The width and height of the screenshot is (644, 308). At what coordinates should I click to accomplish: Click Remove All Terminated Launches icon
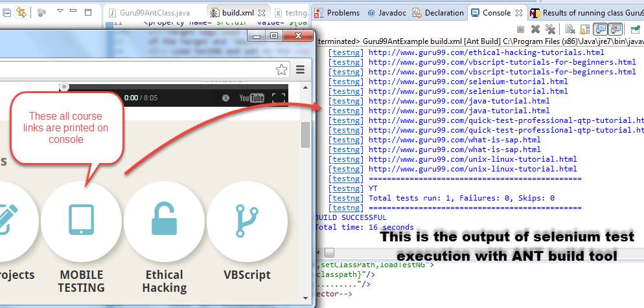tap(550, 29)
